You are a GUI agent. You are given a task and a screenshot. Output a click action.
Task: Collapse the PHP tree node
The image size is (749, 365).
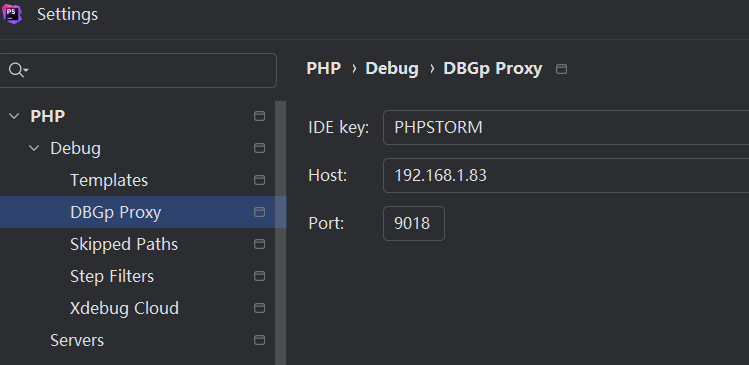coord(14,116)
